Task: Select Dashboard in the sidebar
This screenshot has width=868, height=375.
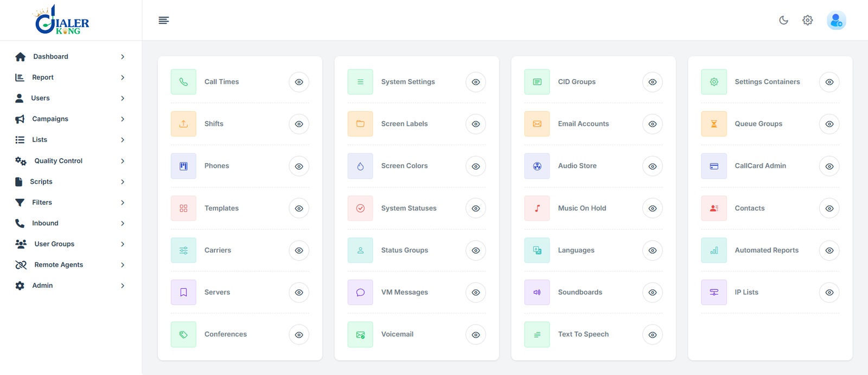Action: [x=71, y=56]
